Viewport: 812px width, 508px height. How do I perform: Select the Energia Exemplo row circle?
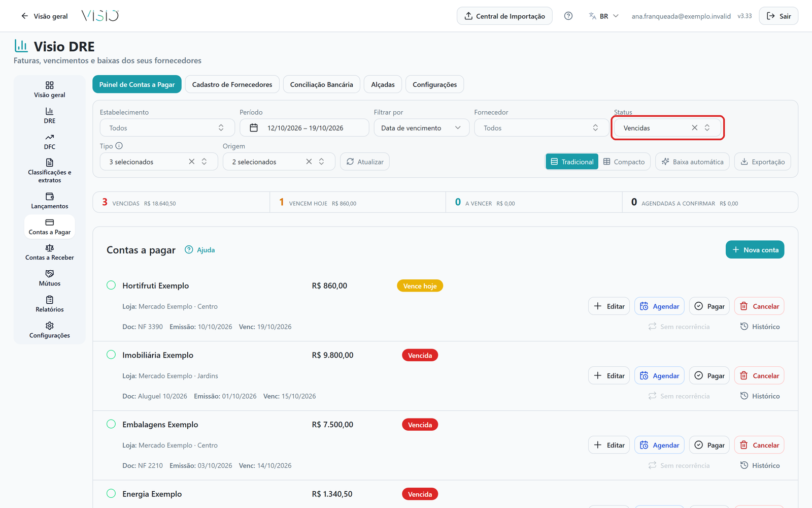tap(111, 493)
